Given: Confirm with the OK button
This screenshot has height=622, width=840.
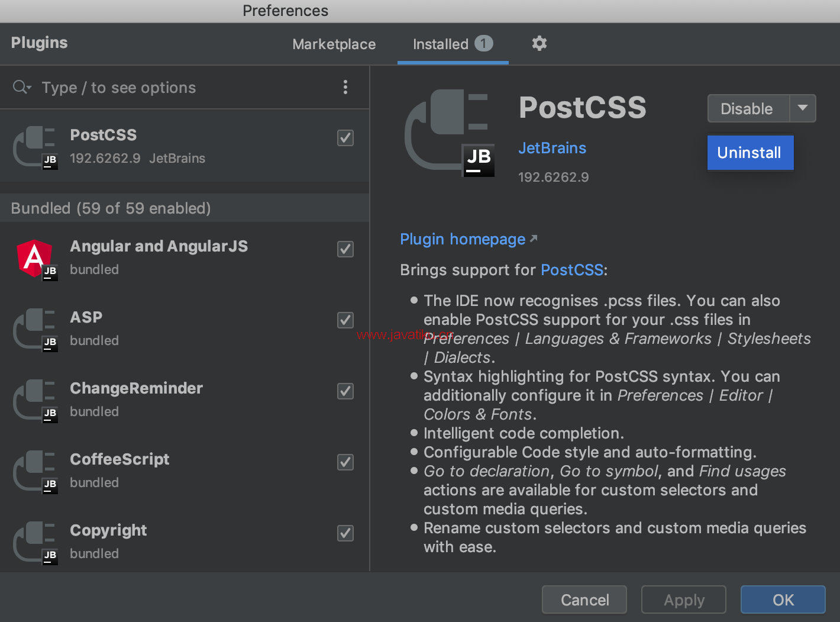Looking at the screenshot, I should point(783,600).
